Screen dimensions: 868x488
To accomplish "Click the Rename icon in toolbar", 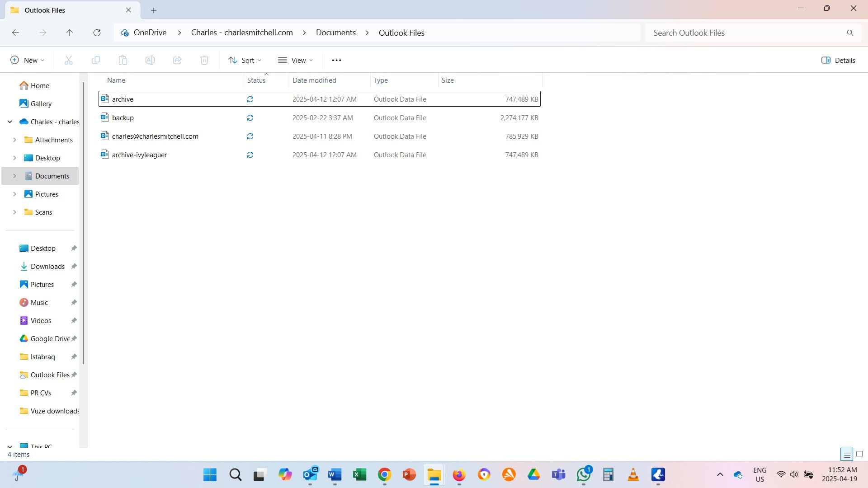I will [x=150, y=60].
